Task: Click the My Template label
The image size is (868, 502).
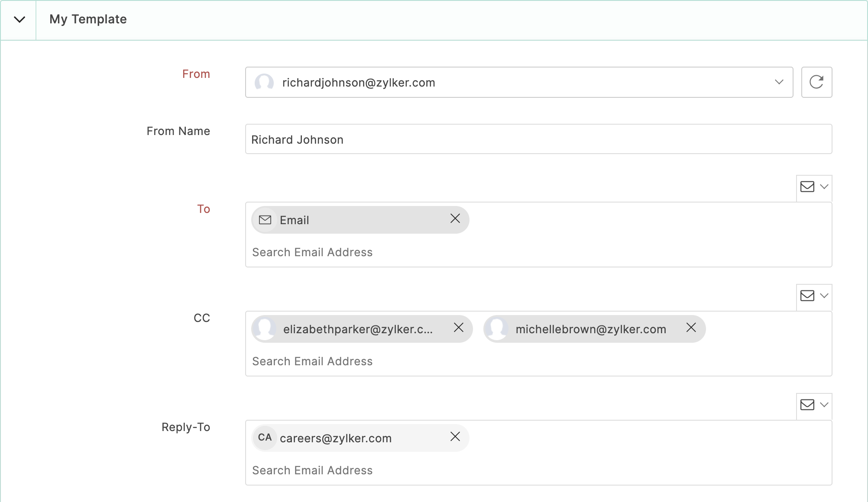Action: (88, 19)
